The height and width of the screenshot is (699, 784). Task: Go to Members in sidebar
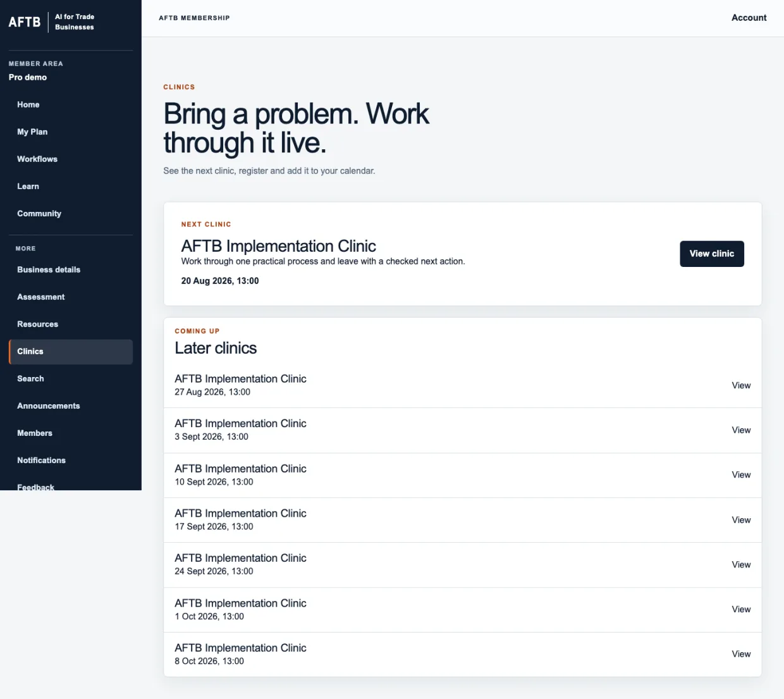click(x=71, y=433)
